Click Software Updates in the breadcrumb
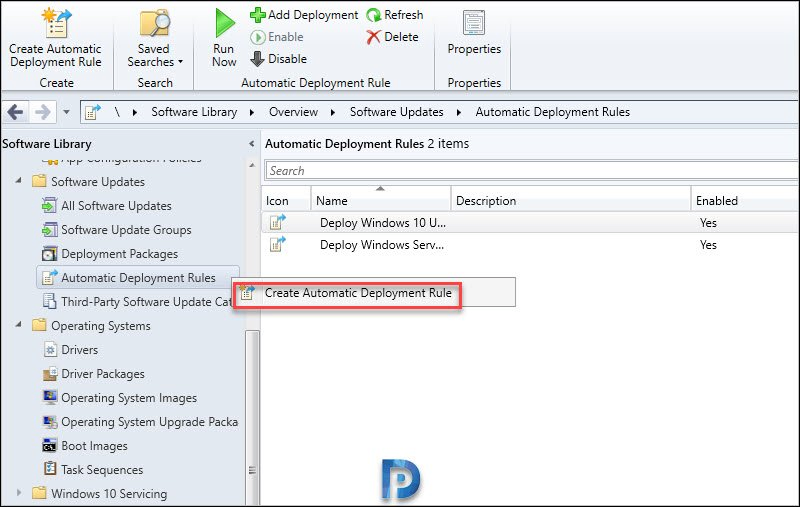This screenshot has height=507, width=800. click(x=396, y=112)
